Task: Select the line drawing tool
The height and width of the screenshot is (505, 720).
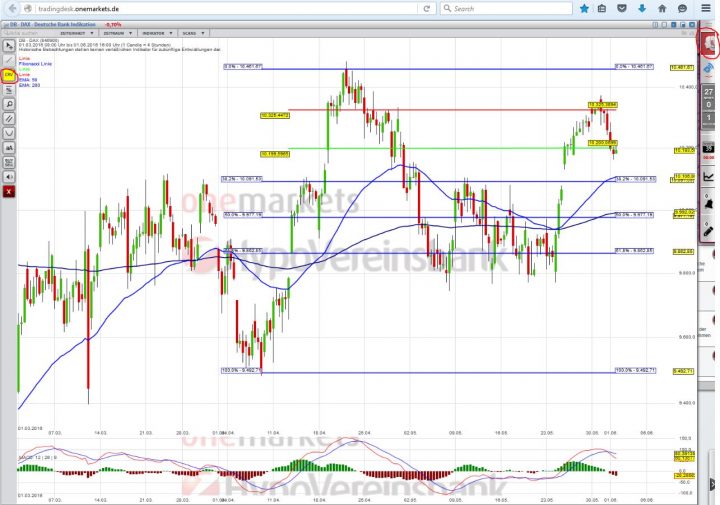Action: 9,60
